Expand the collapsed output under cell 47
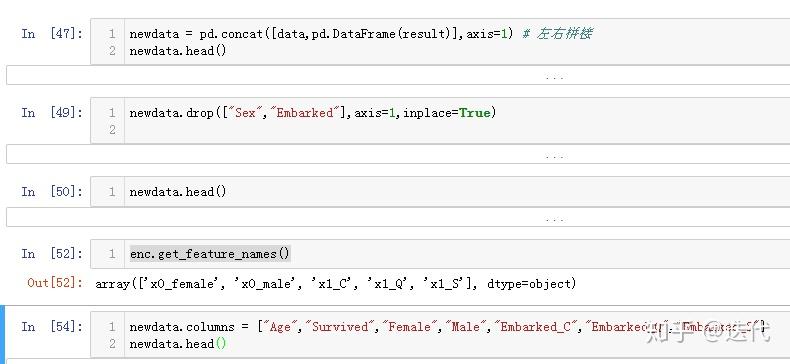The width and height of the screenshot is (790, 364). (x=554, y=75)
